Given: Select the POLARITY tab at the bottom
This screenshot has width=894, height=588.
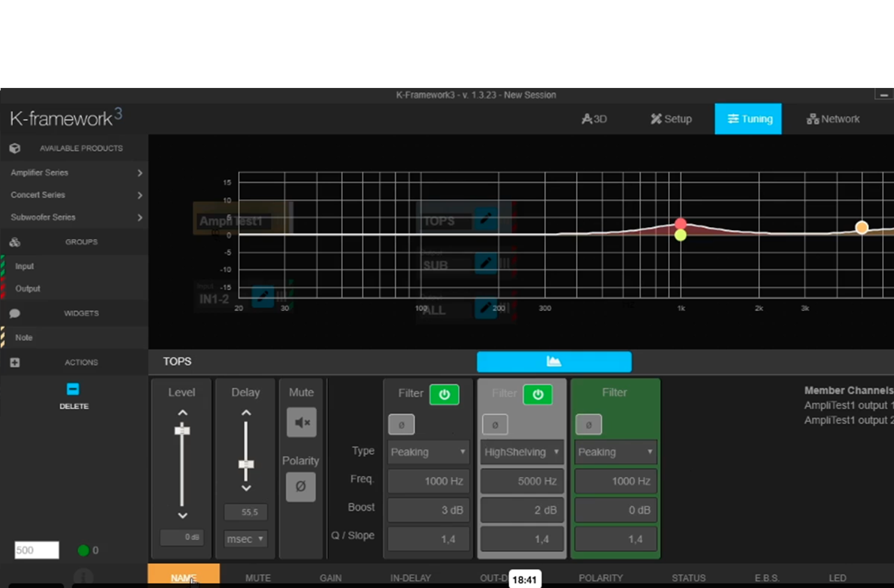Looking at the screenshot, I should tap(600, 578).
